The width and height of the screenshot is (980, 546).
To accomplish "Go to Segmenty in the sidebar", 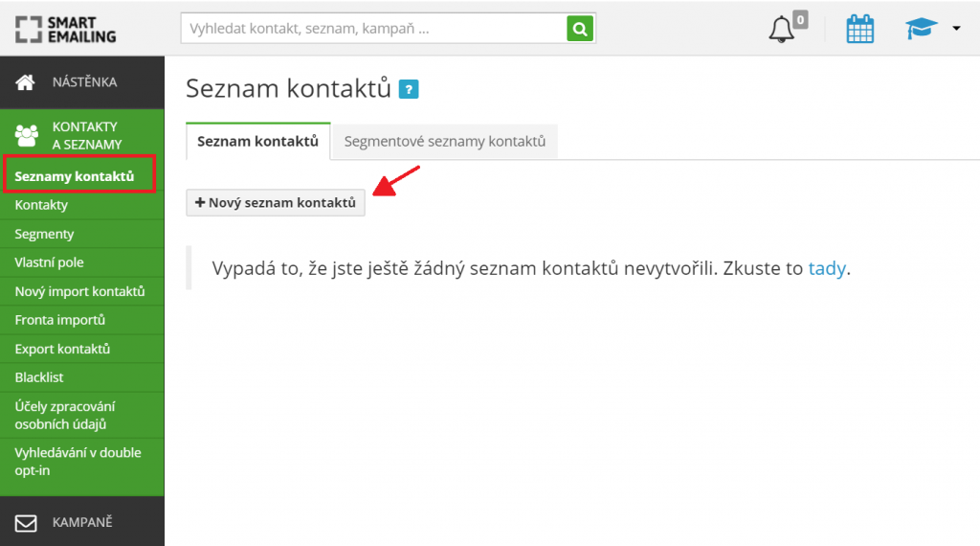I will pyautogui.click(x=44, y=234).
